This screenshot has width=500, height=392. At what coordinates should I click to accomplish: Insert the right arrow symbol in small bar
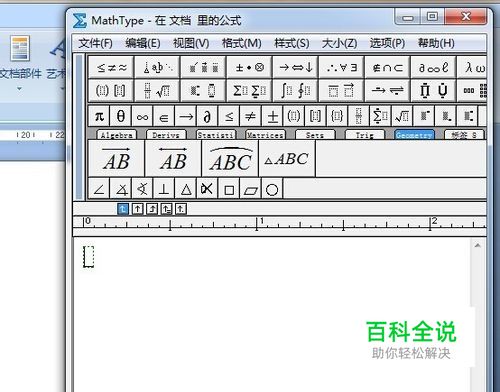coord(186,116)
